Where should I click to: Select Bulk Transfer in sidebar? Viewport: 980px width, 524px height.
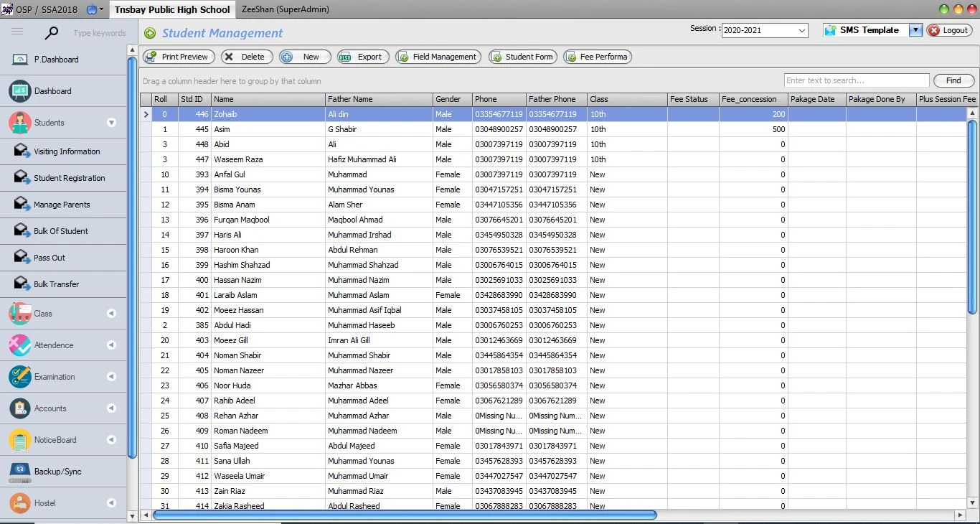click(56, 284)
